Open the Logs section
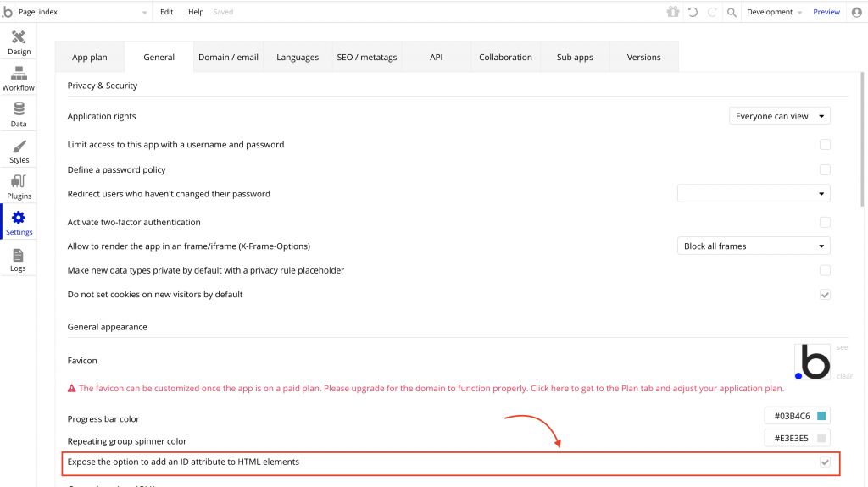868x487 pixels. coord(19,259)
